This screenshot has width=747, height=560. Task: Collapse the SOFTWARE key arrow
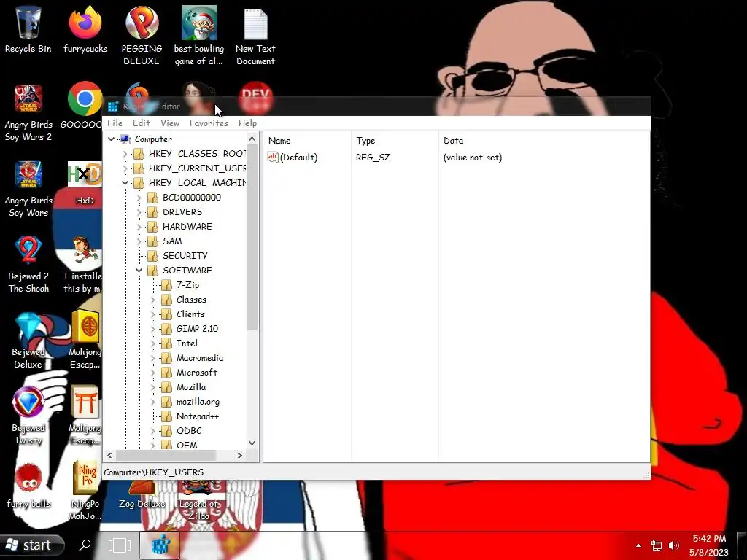(139, 271)
